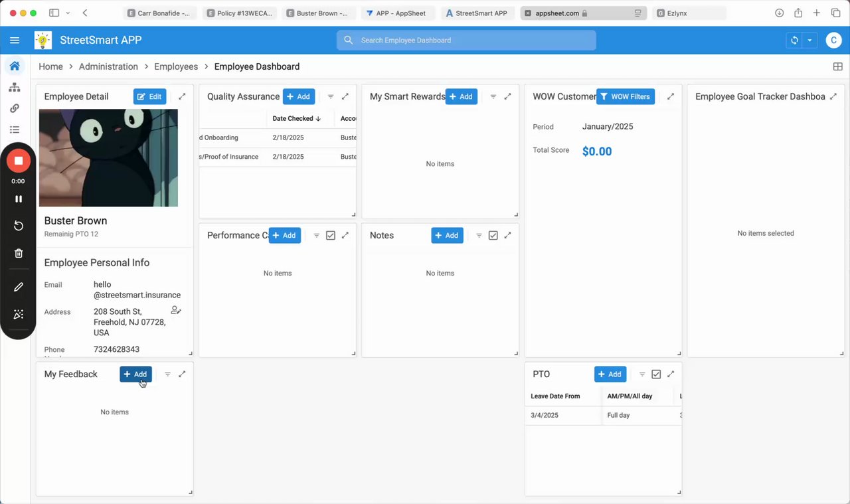
Task: Toggle Notes panel multi-select checkbox
Action: click(493, 235)
